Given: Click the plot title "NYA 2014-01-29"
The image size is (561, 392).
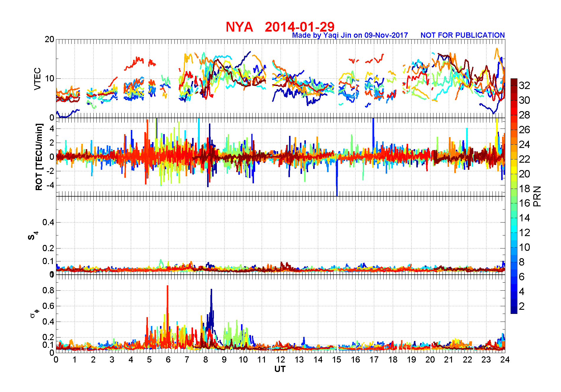Looking at the screenshot, I should pos(280,27).
